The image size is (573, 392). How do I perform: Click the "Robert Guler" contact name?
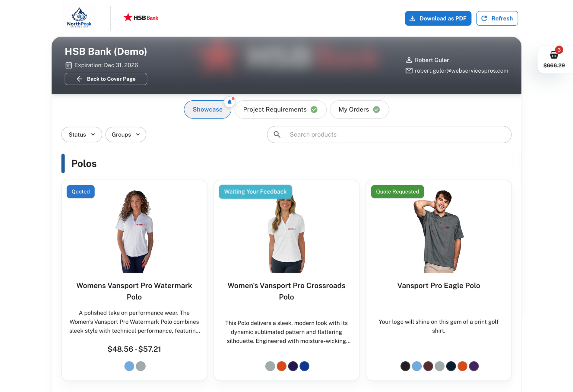[432, 60]
